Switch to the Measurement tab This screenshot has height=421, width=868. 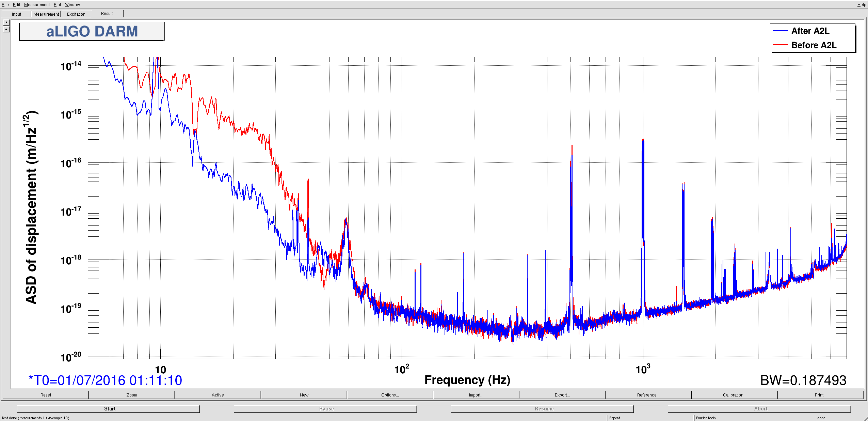46,14
